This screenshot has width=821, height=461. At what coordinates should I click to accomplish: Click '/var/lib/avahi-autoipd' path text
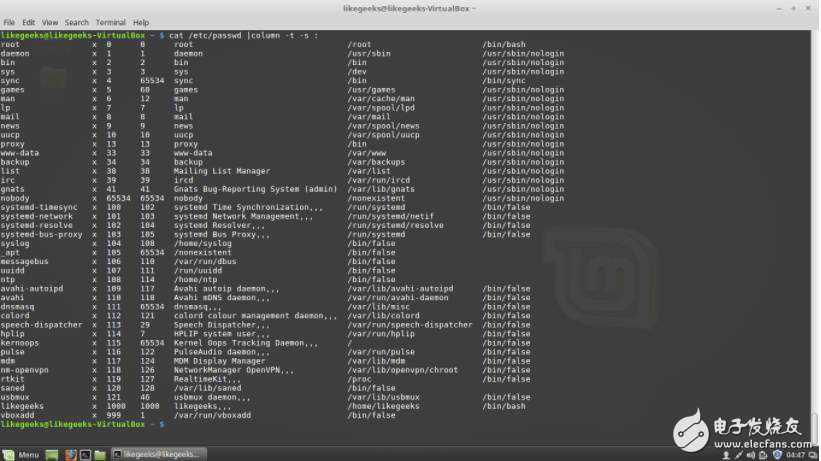(401, 289)
